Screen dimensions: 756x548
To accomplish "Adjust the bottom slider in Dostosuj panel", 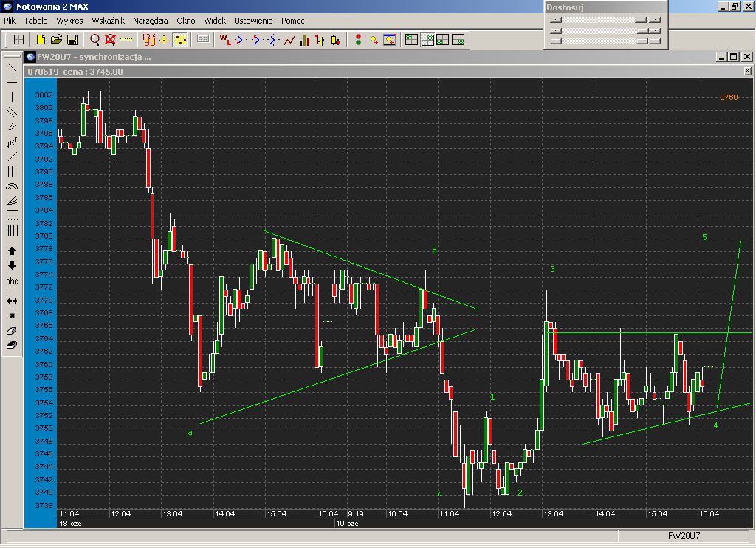I will [x=605, y=41].
